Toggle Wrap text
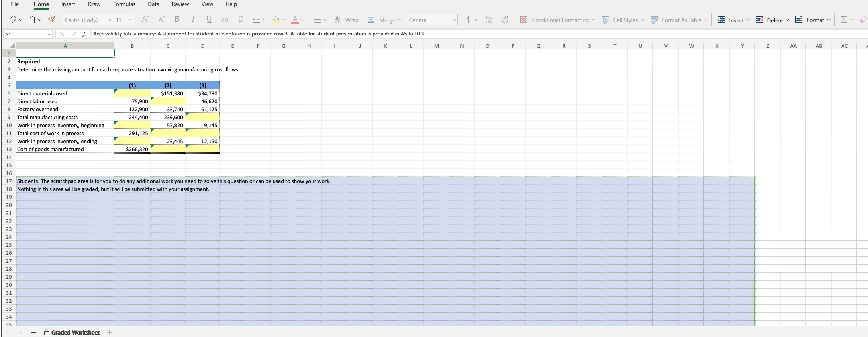 tap(347, 20)
